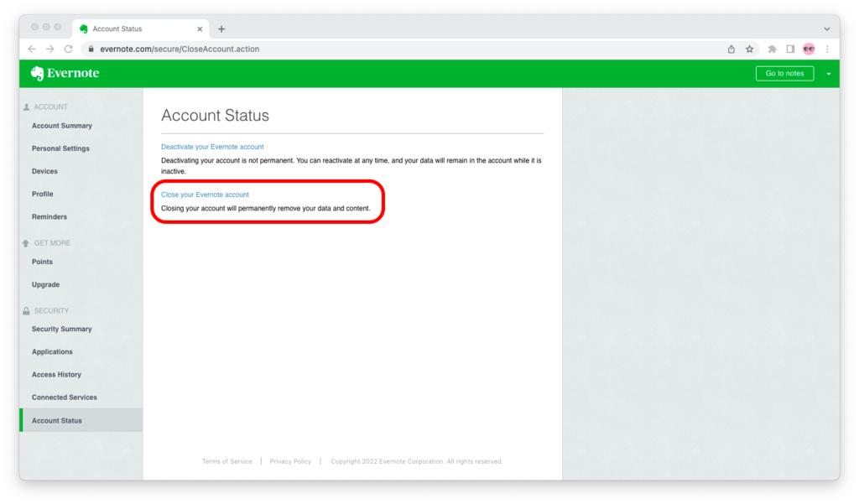Open Applications in the sidebar

[52, 351]
